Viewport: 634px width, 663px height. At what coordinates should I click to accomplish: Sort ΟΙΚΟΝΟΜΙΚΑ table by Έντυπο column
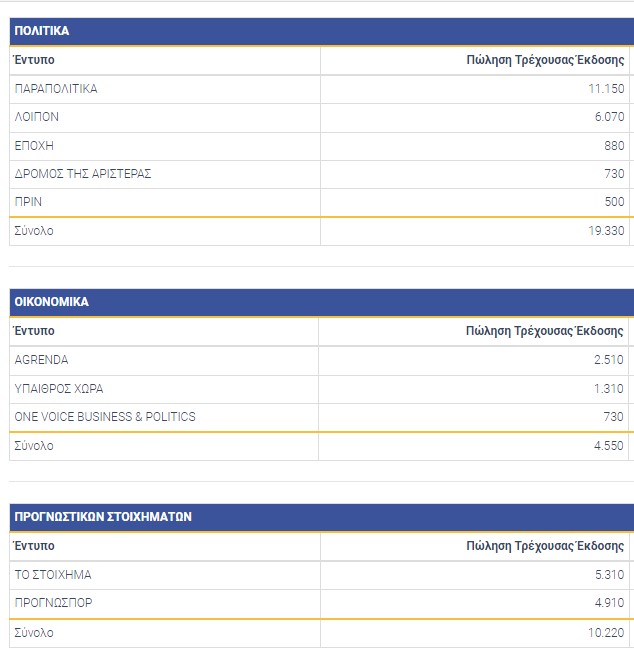(34, 331)
